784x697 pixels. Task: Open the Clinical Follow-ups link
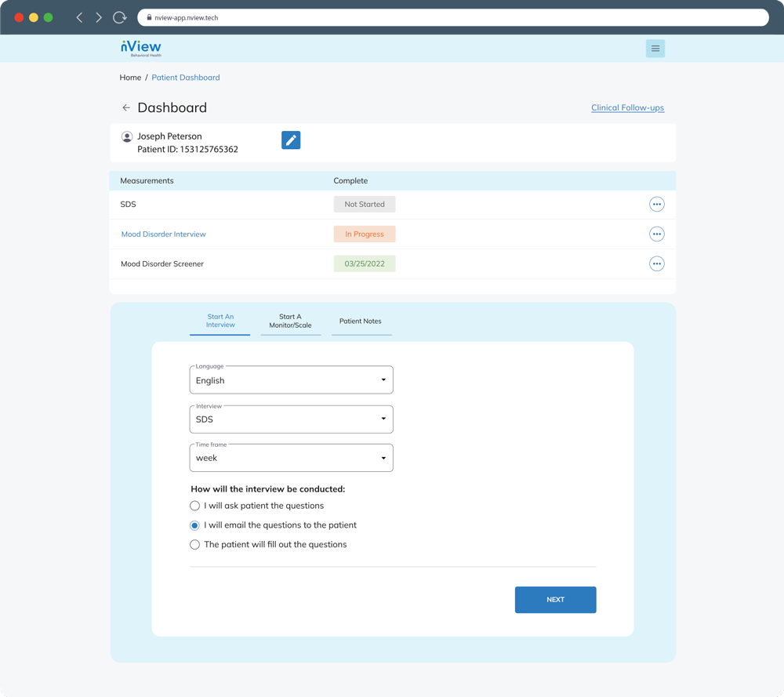click(x=627, y=108)
